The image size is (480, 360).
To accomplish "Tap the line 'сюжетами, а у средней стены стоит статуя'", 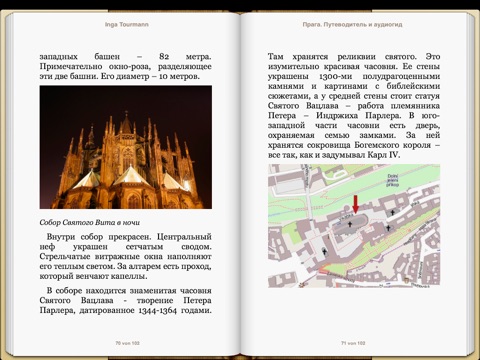I will [x=354, y=96].
